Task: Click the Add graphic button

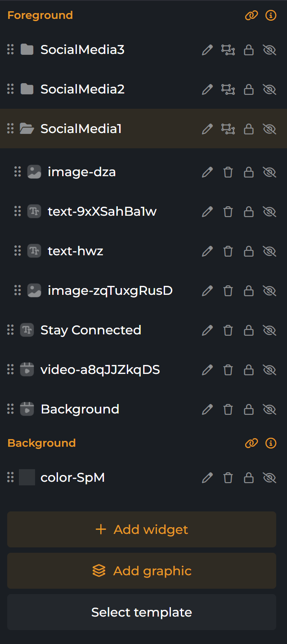Action: 142,571
